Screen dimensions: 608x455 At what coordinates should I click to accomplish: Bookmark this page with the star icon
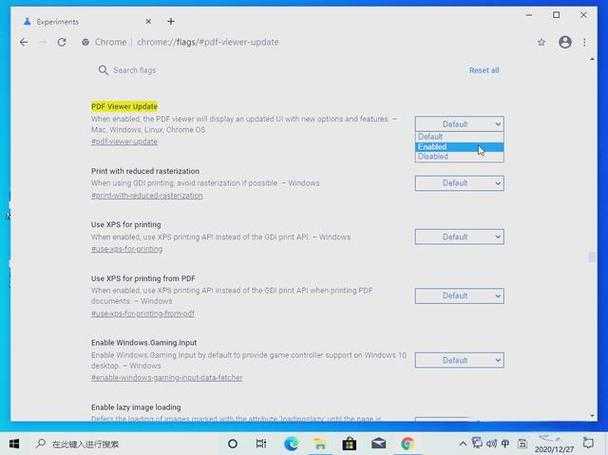pos(541,42)
